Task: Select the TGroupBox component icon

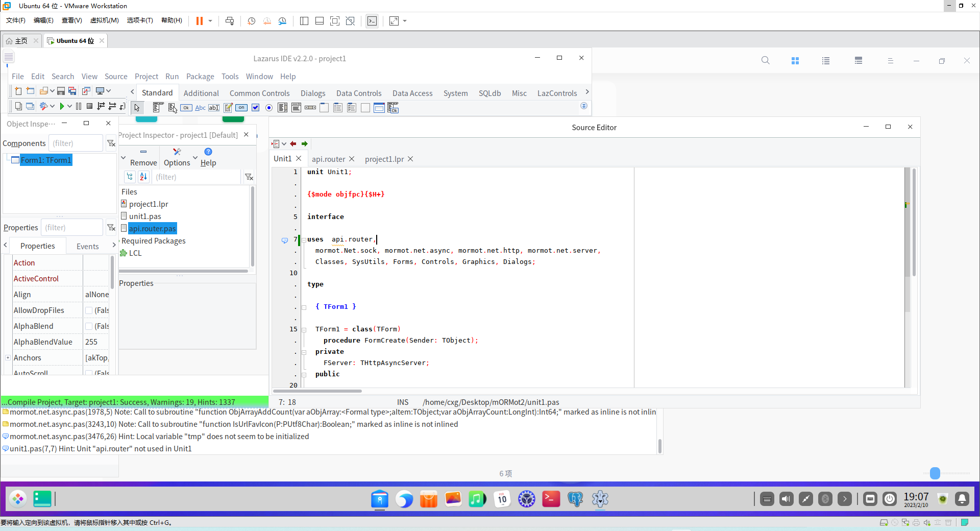Action: point(324,107)
